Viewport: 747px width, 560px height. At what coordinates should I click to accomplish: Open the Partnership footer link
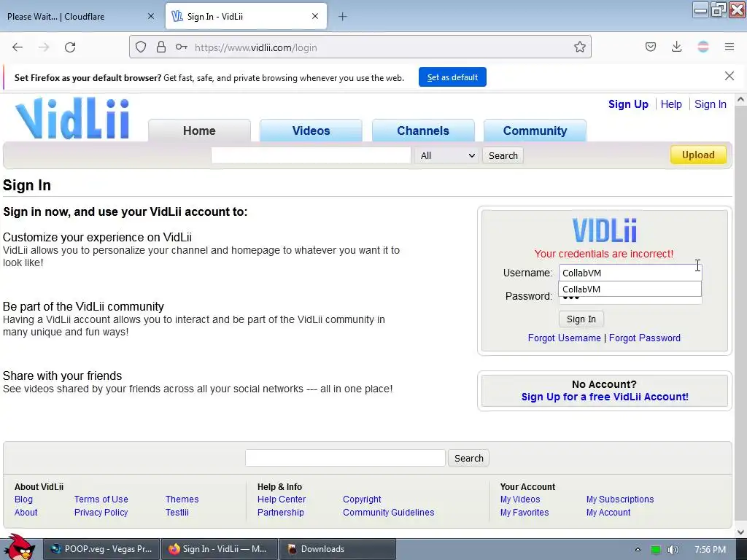(281, 513)
